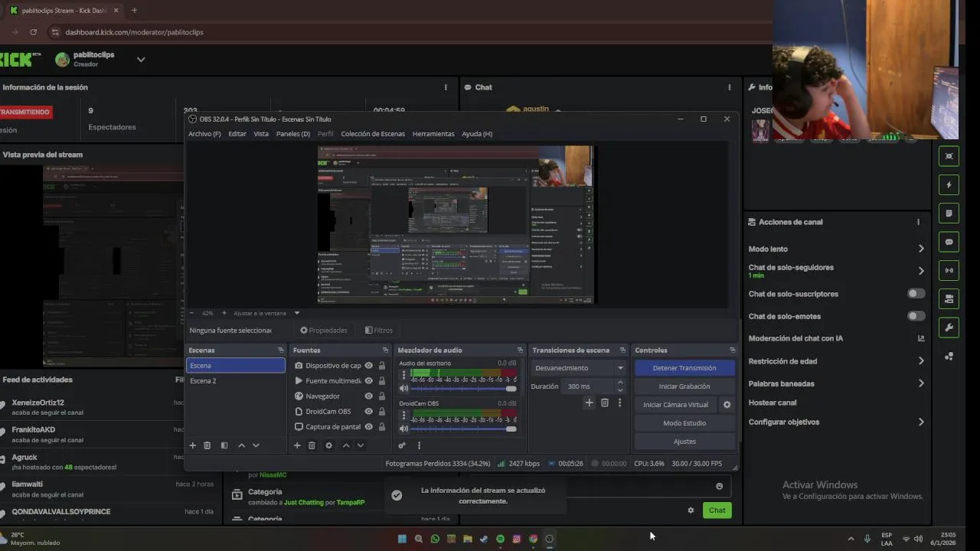This screenshot has width=980, height=551.
Task: Toggle visibility of Navegador source
Action: tap(369, 396)
